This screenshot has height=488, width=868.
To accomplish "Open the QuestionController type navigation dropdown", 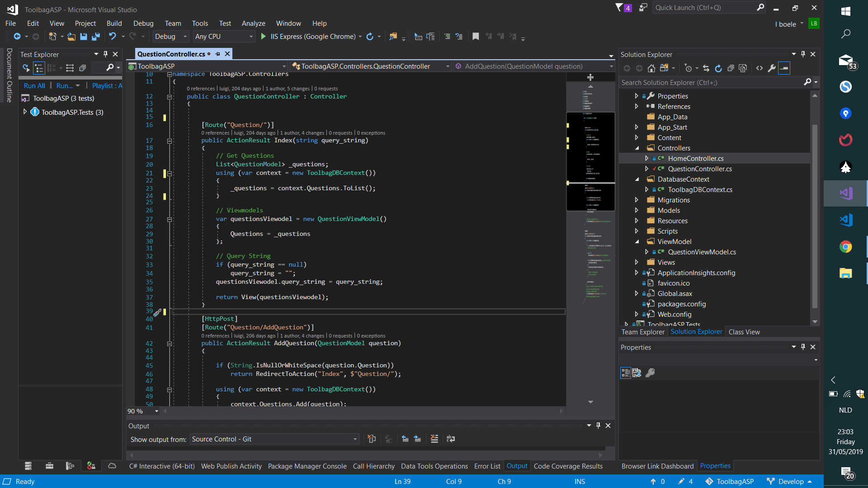I will click(371, 66).
